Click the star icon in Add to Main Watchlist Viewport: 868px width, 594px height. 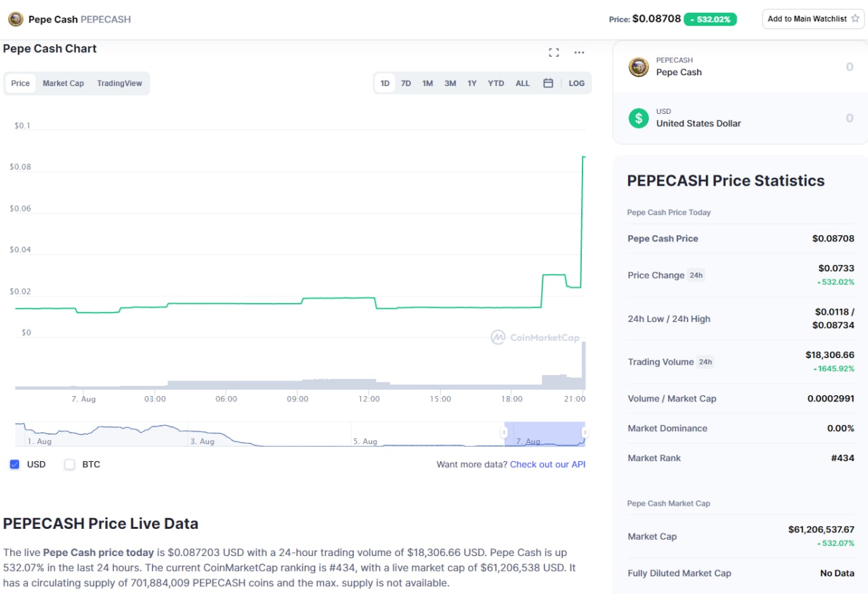click(855, 19)
